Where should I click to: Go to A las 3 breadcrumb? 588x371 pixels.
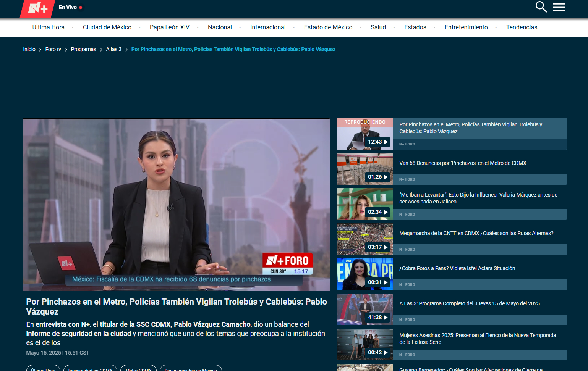click(x=113, y=49)
